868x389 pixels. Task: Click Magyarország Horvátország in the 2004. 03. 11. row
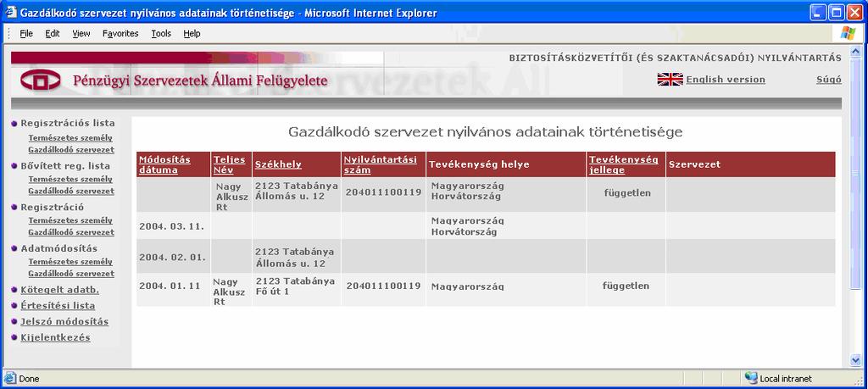click(468, 226)
